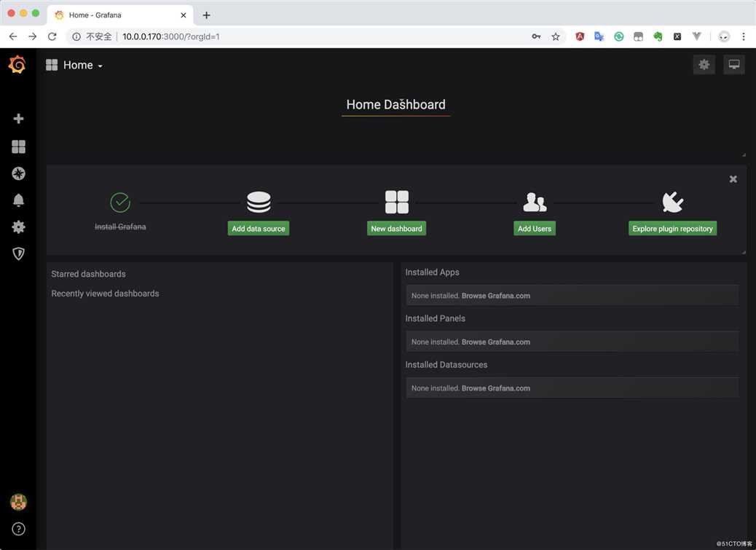Click the database icon above Add data source

click(259, 203)
